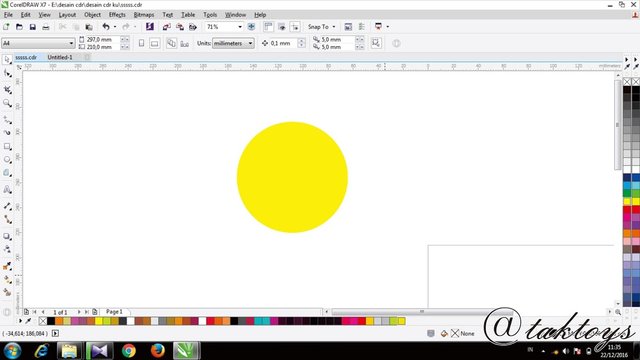The height and width of the screenshot is (360, 640).
Task: Click the Open file icon
Action: tap(19, 27)
